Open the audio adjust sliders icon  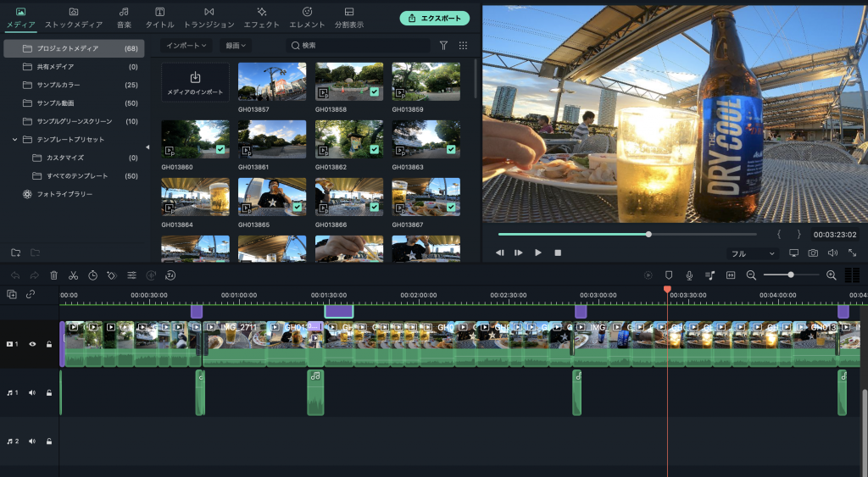pyautogui.click(x=131, y=275)
